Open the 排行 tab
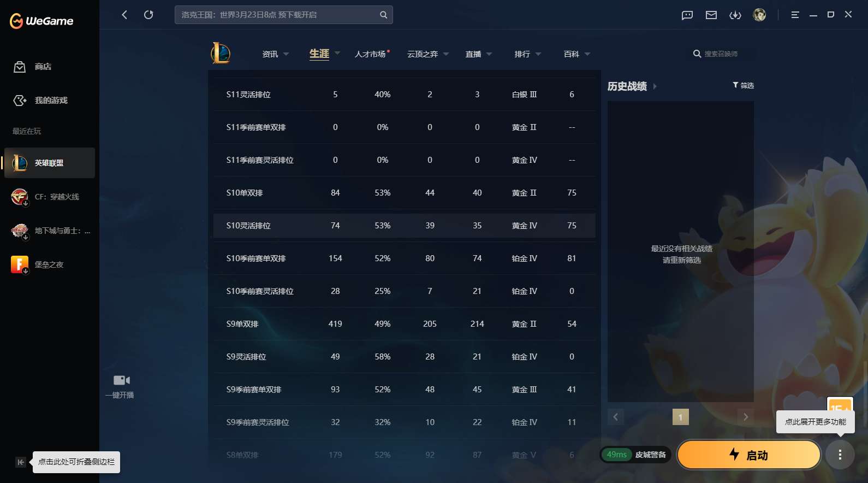The width and height of the screenshot is (868, 483). click(522, 54)
